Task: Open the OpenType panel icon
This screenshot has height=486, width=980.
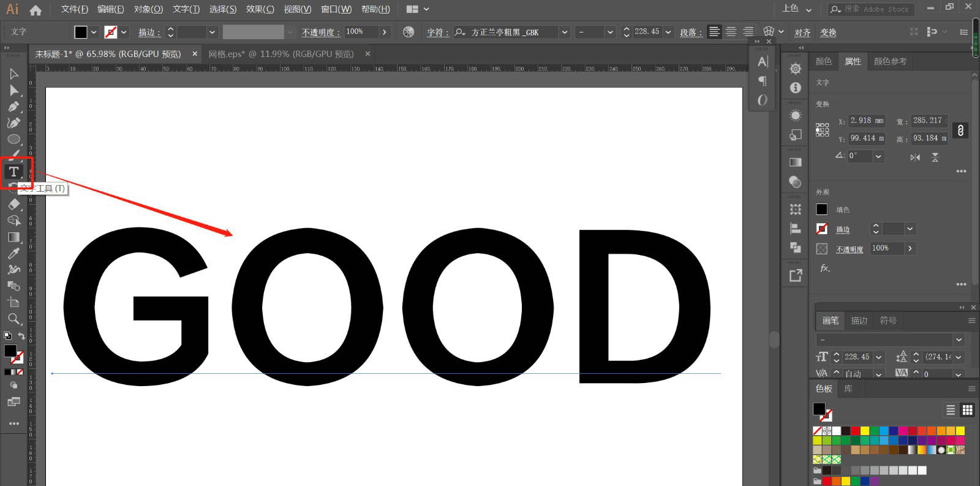Action: coord(762,100)
